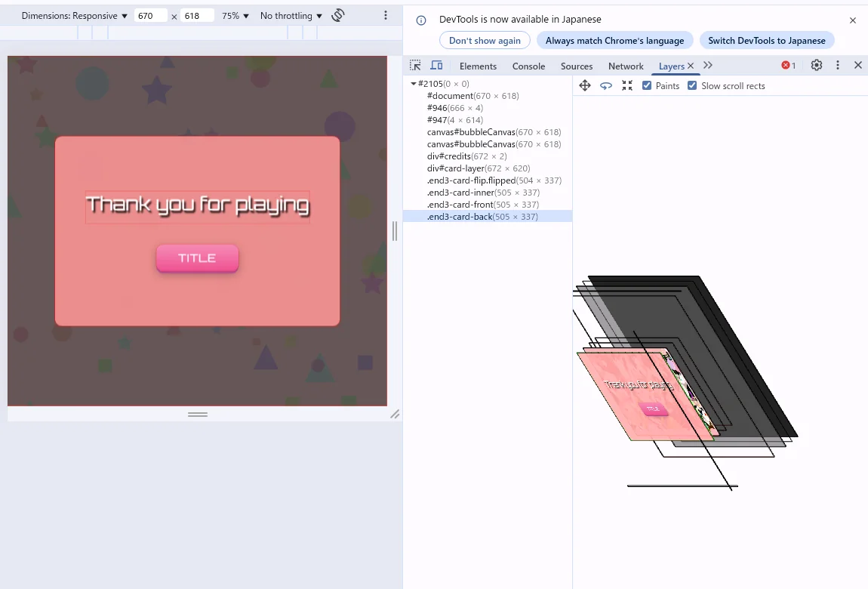Click the rotate device orientation icon

[x=338, y=15]
